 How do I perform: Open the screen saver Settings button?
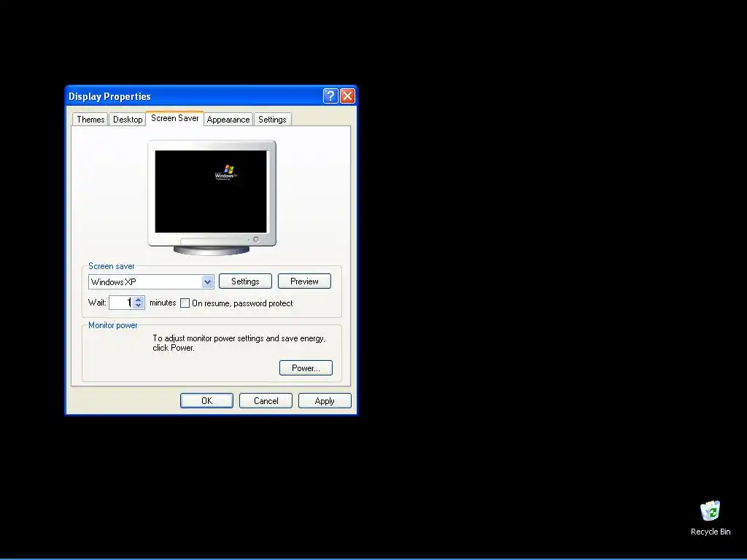(245, 281)
